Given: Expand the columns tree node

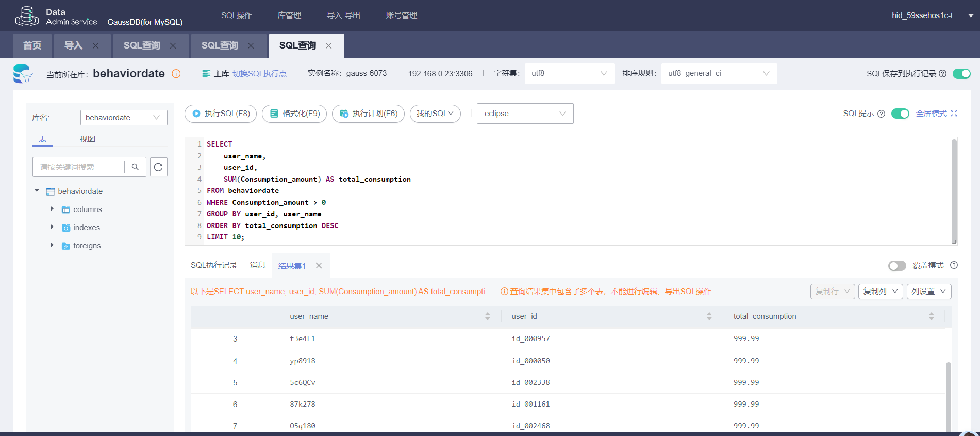Looking at the screenshot, I should tap(52, 209).
